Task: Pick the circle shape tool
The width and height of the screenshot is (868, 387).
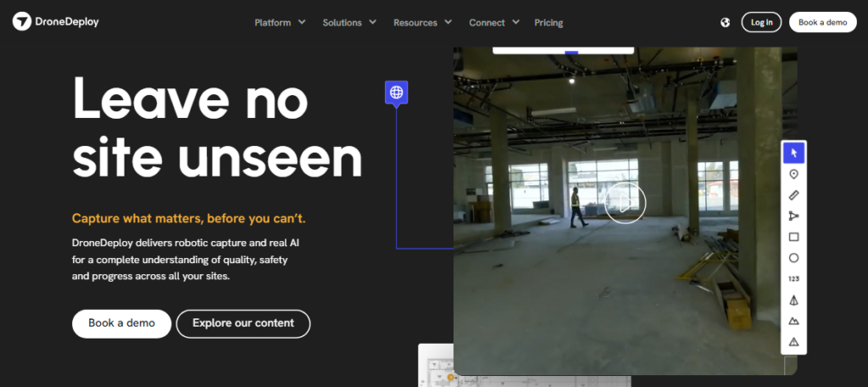Action: point(793,258)
